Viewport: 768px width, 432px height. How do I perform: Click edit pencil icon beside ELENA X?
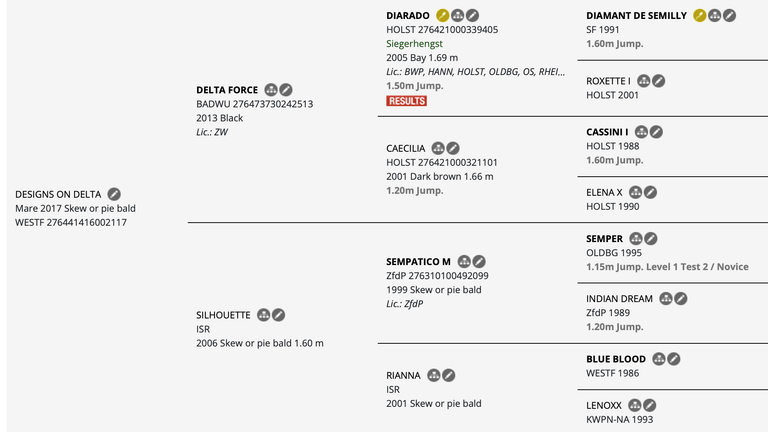[650, 192]
